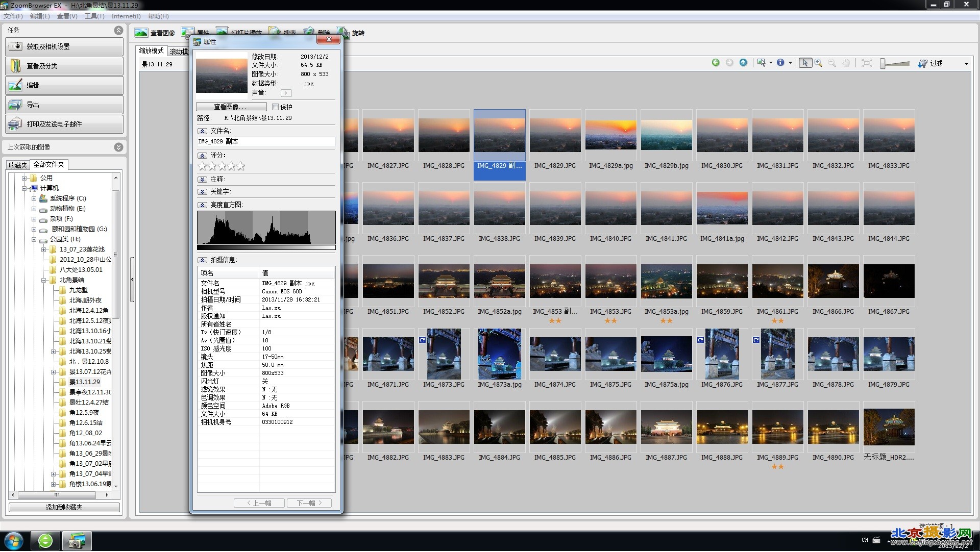Set rating to five stars in properties

(241, 166)
